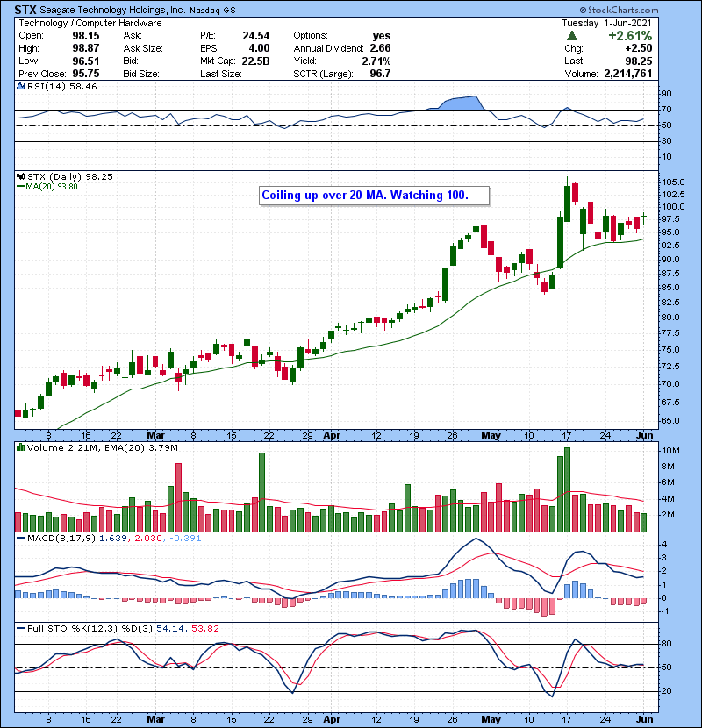Click the Open value '98.15'
The width and height of the screenshot is (702, 728).
coord(85,36)
